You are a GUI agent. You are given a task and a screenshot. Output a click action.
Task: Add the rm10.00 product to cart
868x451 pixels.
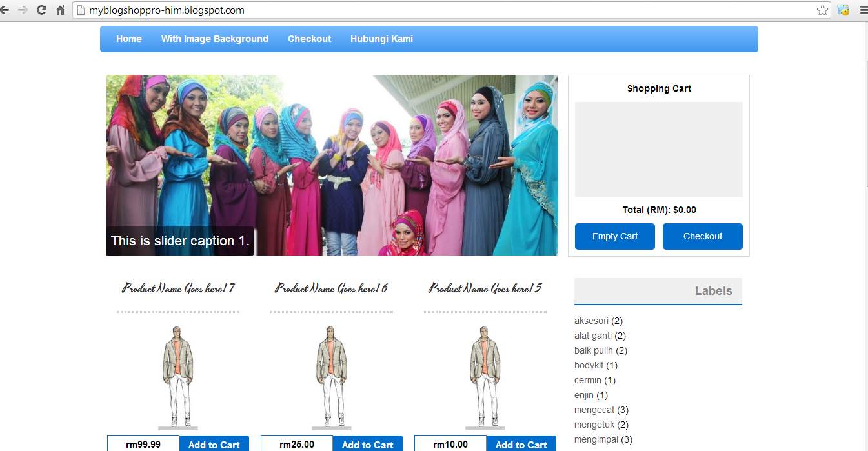click(x=521, y=444)
